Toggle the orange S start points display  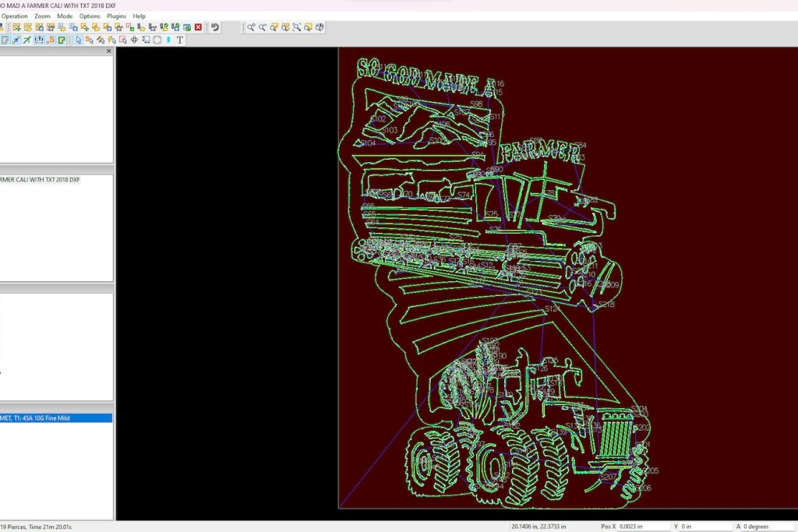coord(51,40)
